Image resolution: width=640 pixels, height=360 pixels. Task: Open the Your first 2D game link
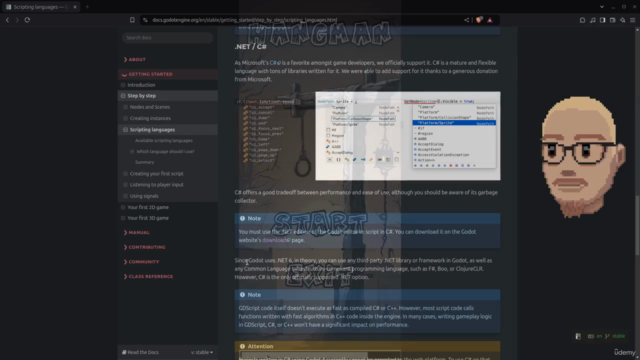[x=148, y=207]
